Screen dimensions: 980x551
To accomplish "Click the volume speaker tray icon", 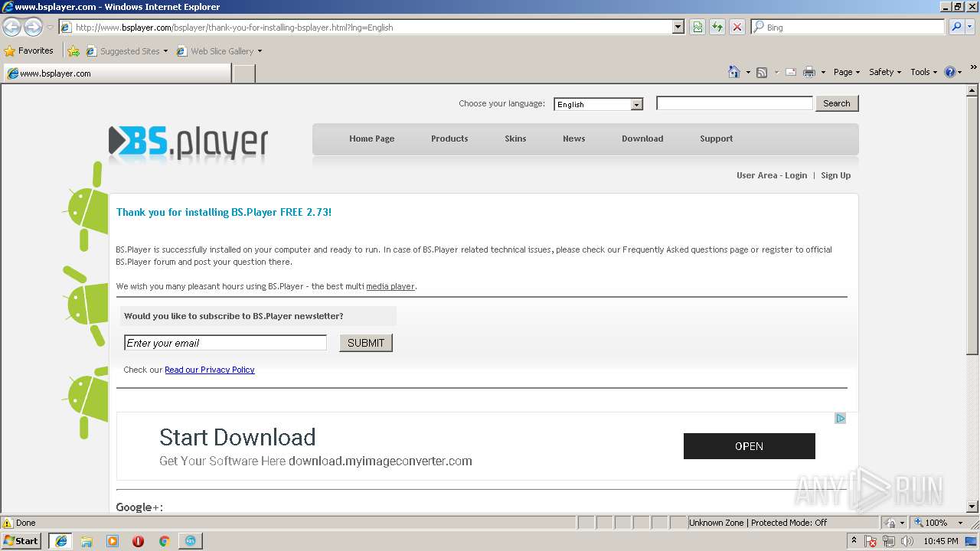I will click(907, 541).
